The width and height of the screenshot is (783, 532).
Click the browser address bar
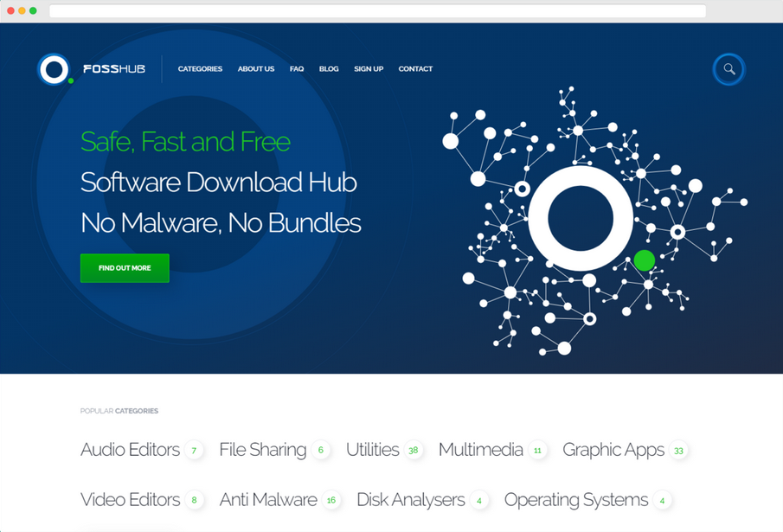pyautogui.click(x=377, y=10)
